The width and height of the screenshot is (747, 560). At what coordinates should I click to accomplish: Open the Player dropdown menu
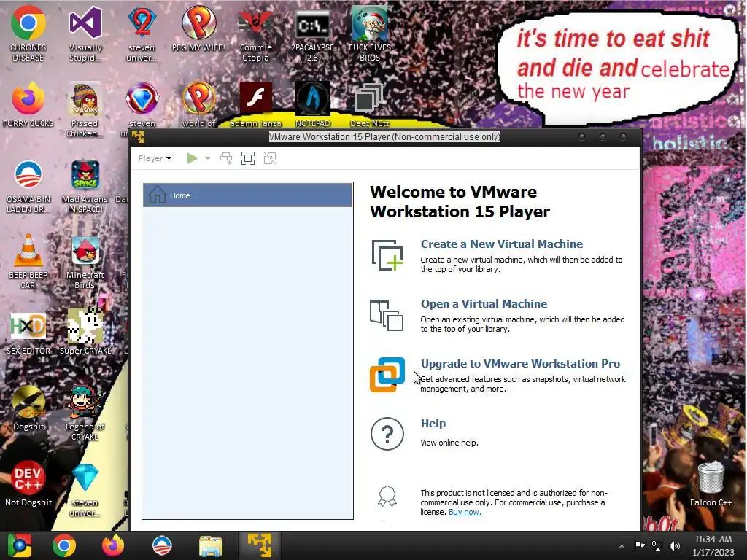click(x=155, y=158)
